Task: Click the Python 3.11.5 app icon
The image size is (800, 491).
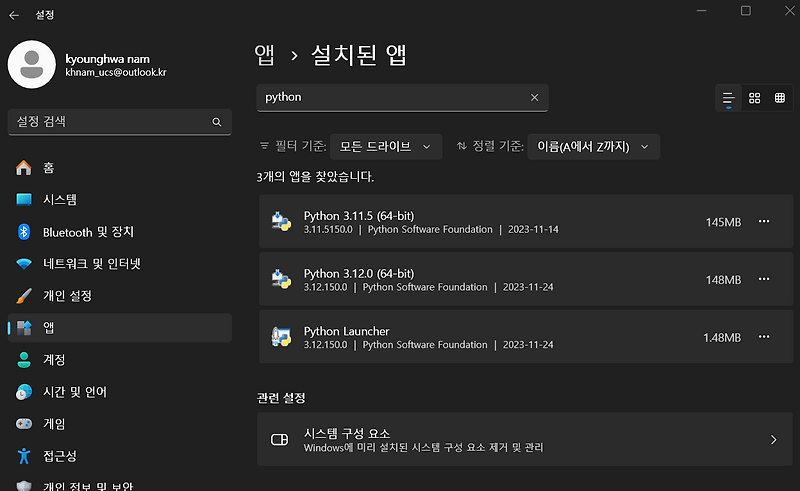Action: [x=281, y=222]
